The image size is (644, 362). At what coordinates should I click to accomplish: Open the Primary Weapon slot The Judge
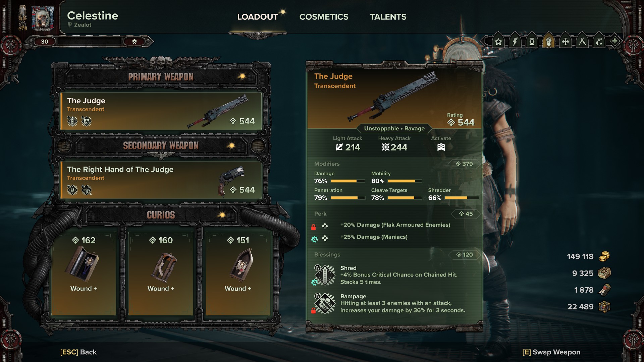(161, 111)
